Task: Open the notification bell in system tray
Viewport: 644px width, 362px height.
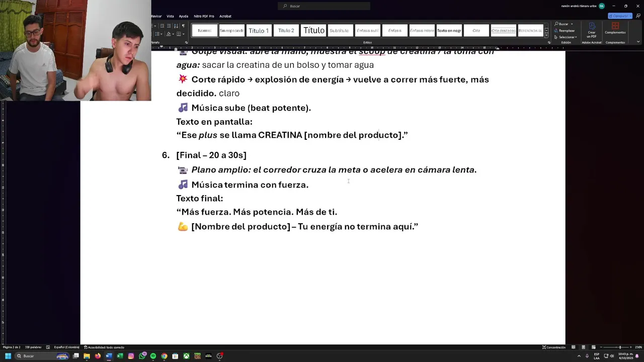Action: (x=637, y=356)
